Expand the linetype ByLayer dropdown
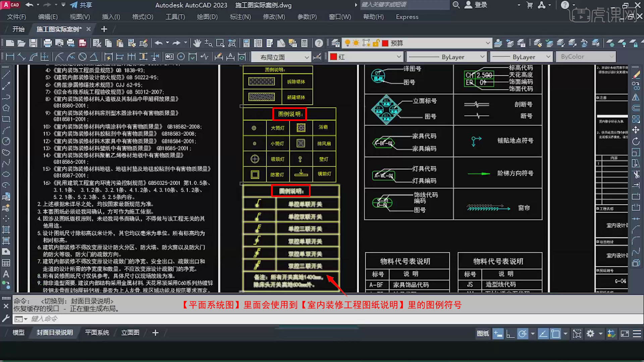Viewport: 644px width, 362px height. 483,56
